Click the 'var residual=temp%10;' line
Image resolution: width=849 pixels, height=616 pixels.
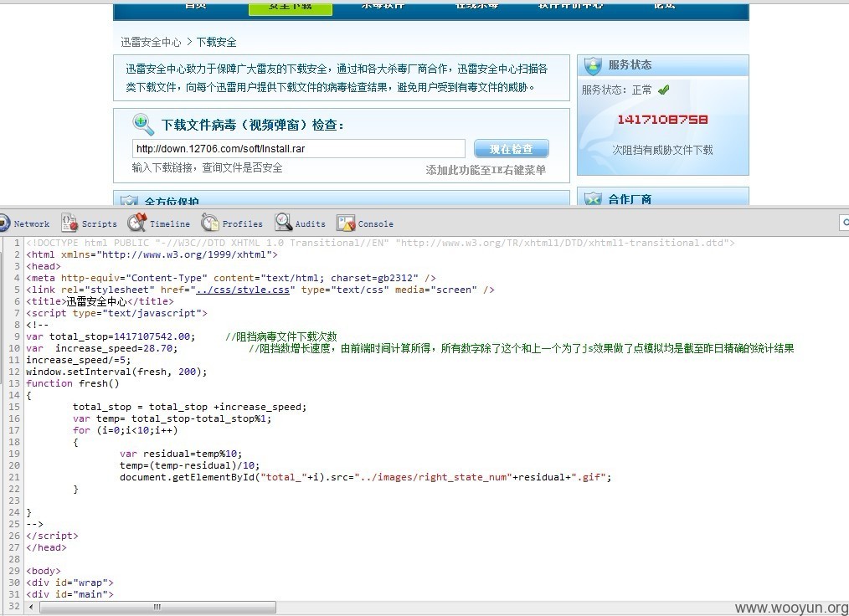[181, 454]
